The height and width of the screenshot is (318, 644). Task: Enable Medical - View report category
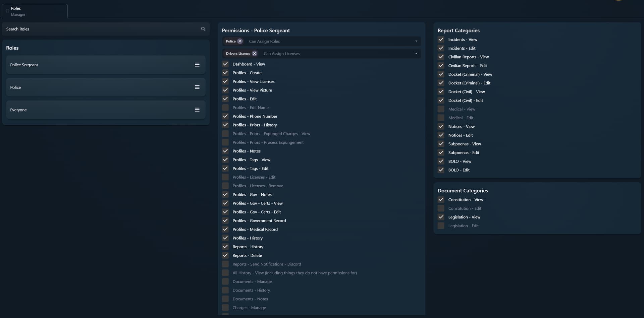[x=441, y=109]
